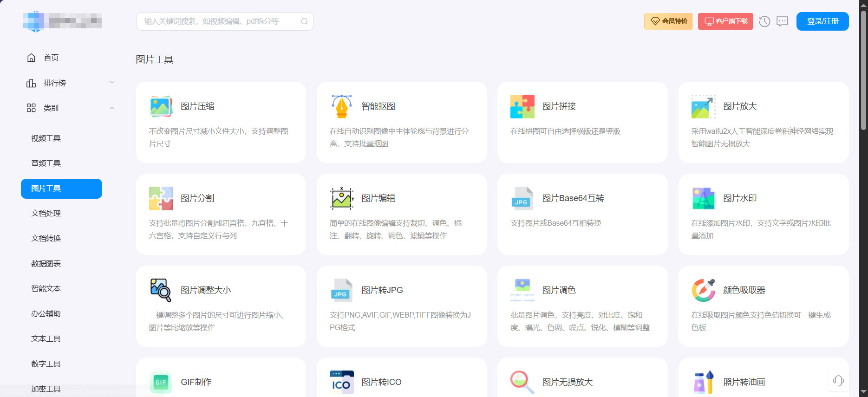868x397 pixels.
Task: Open 数据图表 category
Action: 46,264
